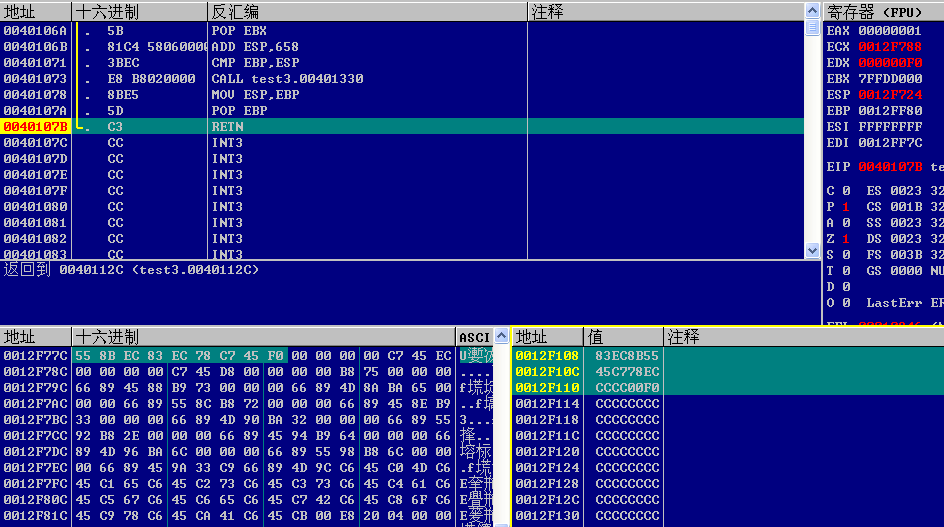Viewport: 944px width, 527px height.
Task: Toggle the Z flag value in registers
Action: [x=845, y=238]
